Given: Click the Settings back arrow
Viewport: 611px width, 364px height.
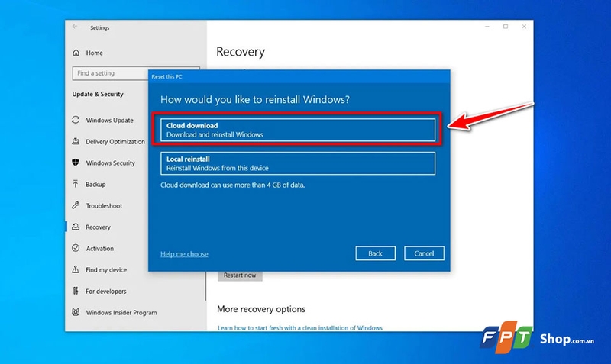Looking at the screenshot, I should (75, 27).
